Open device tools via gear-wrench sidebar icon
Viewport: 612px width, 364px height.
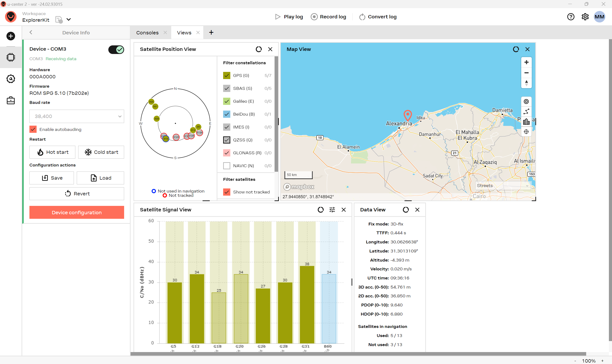[x=11, y=79]
